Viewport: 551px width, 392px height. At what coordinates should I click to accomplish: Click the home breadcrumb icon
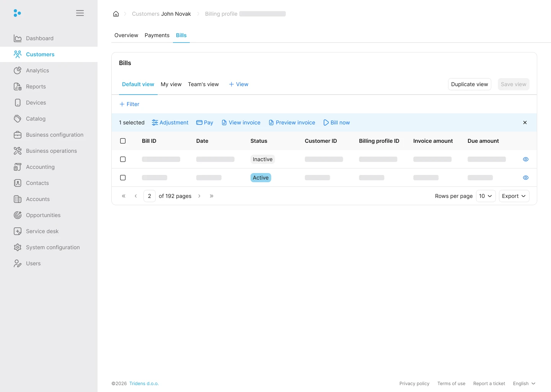(x=116, y=14)
